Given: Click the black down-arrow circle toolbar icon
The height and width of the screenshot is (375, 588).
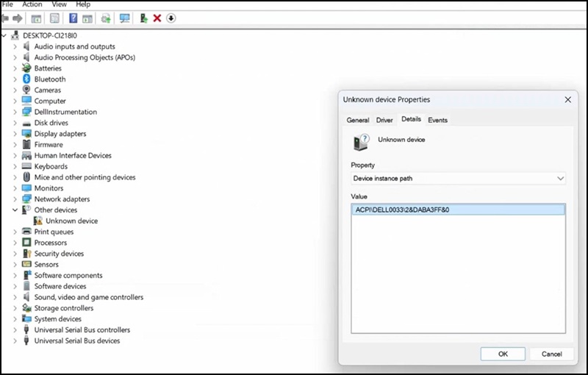Looking at the screenshot, I should (x=171, y=18).
